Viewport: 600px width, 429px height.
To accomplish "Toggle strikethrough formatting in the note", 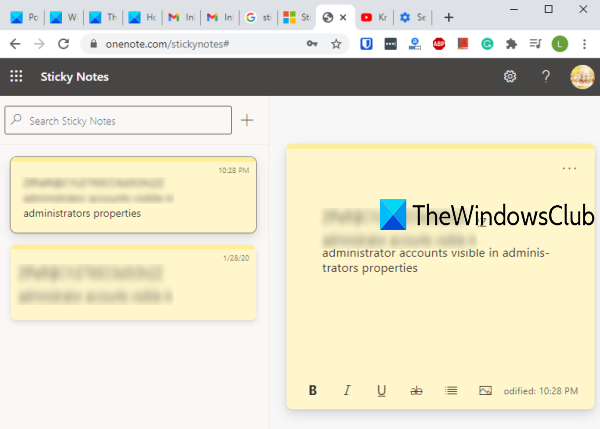I will 416,390.
